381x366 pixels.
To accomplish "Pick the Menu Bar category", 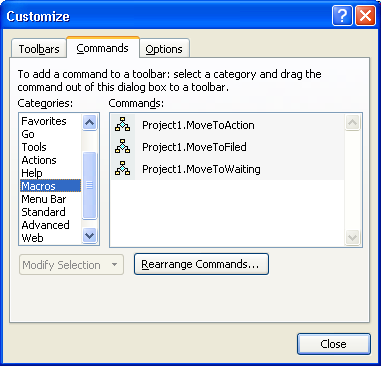I will (44, 199).
